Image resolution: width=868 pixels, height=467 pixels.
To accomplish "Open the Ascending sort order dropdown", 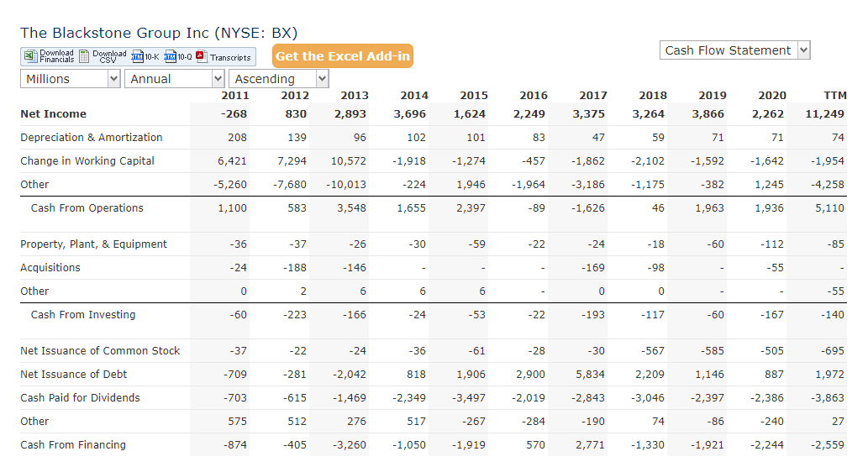I will tap(279, 79).
